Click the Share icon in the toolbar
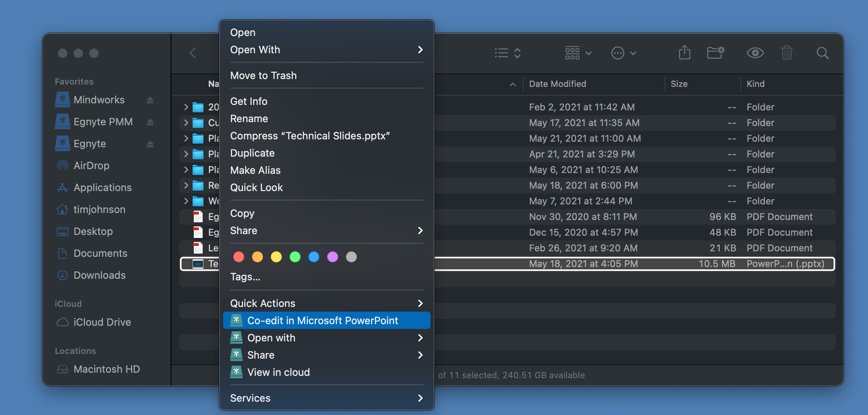This screenshot has width=868, height=415. [684, 53]
